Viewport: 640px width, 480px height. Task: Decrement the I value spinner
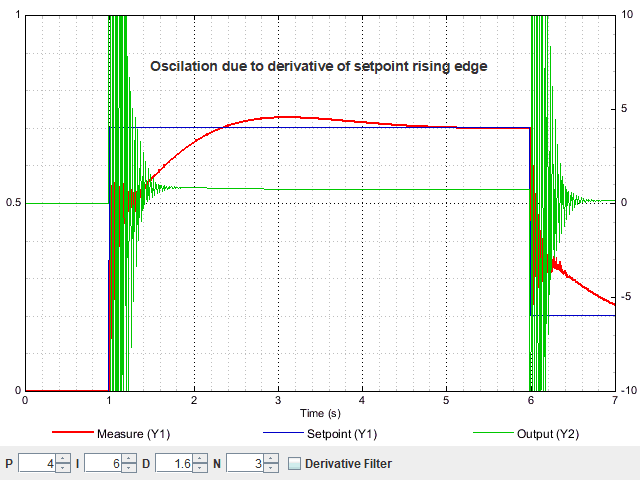tap(128, 468)
